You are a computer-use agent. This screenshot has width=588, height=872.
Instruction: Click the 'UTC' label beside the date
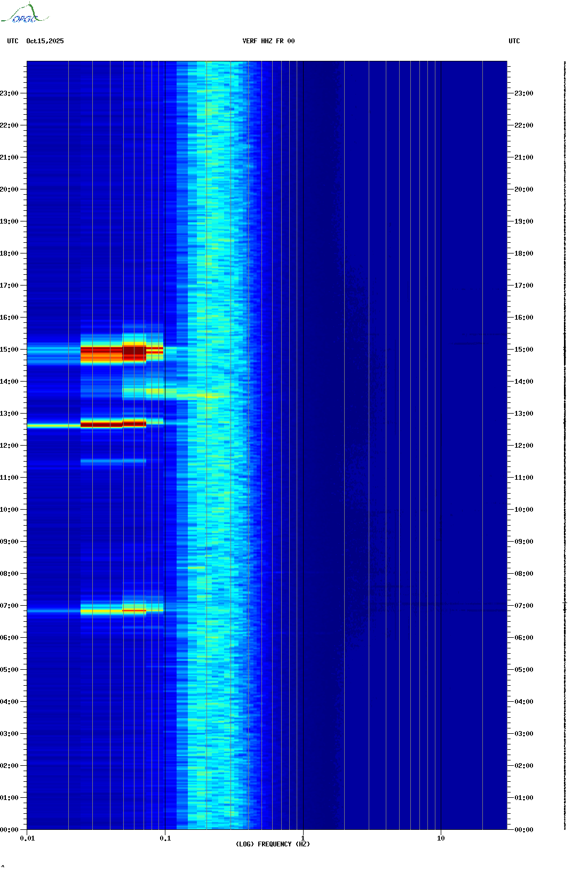13,41
